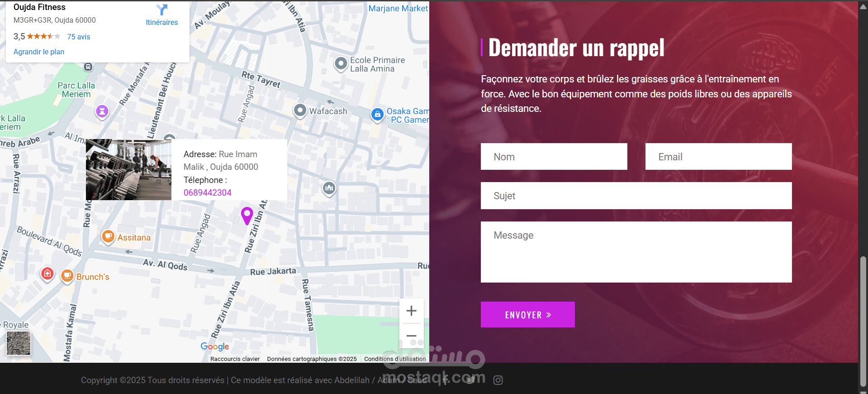Open Conditions d'utilisation link
This screenshot has width=868, height=394.
[x=395, y=359]
